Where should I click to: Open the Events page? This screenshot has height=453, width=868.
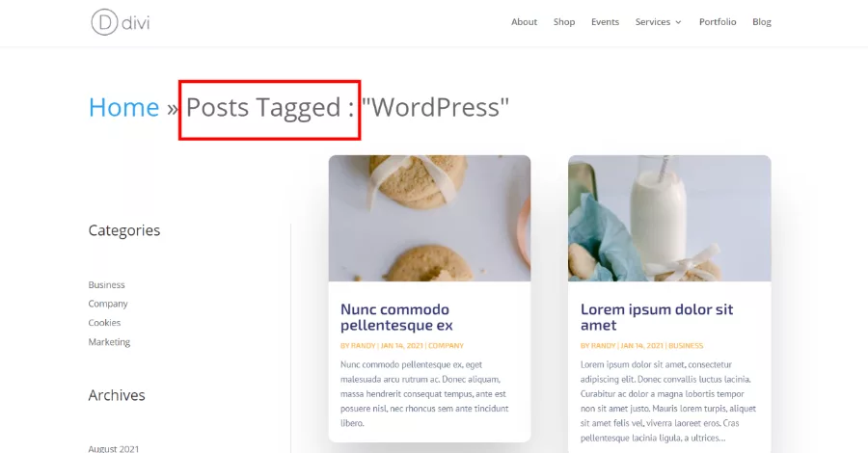click(x=605, y=22)
